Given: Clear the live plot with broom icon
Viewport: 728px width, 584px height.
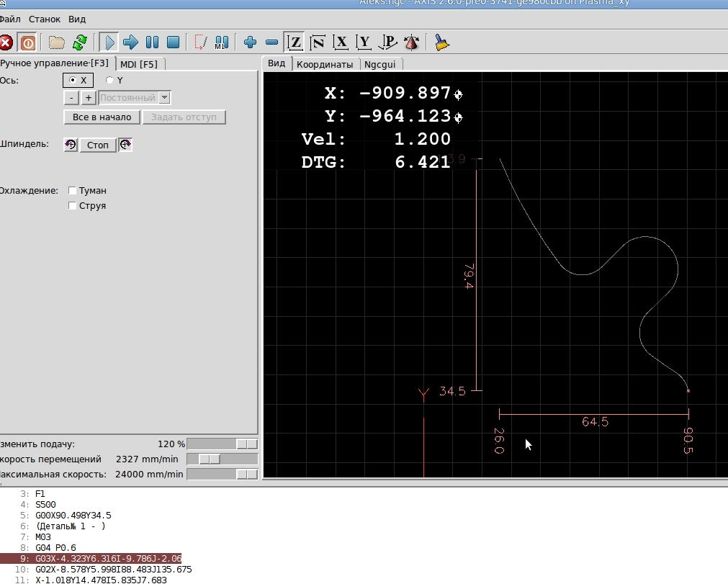Looking at the screenshot, I should [442, 42].
